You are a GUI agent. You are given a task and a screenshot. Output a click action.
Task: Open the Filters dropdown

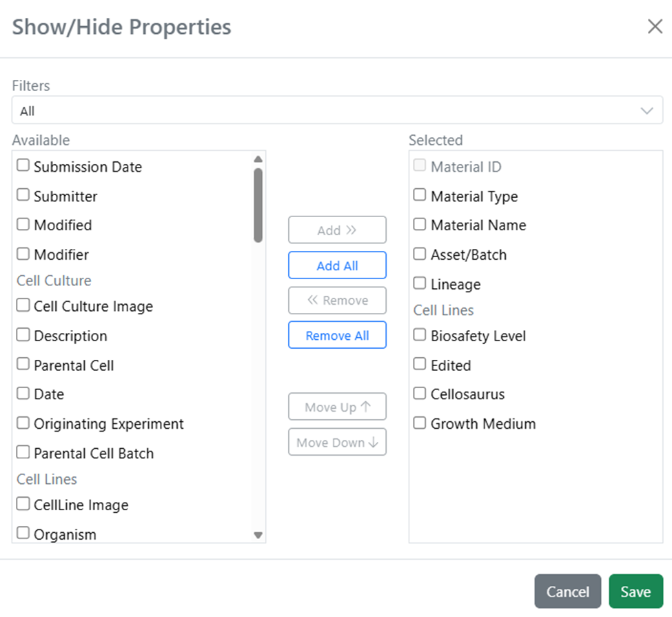pos(337,110)
